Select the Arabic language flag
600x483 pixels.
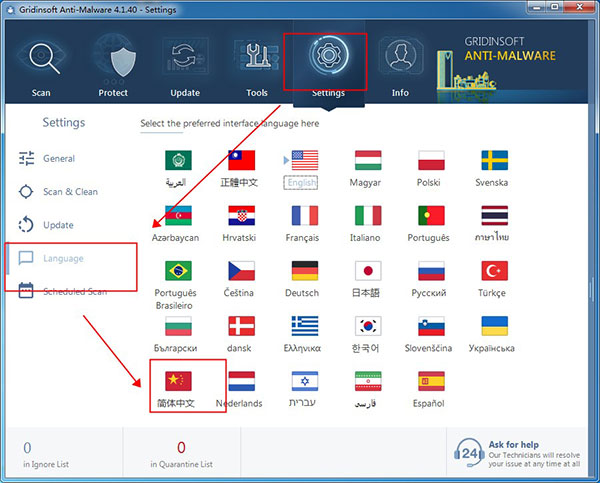click(178, 160)
